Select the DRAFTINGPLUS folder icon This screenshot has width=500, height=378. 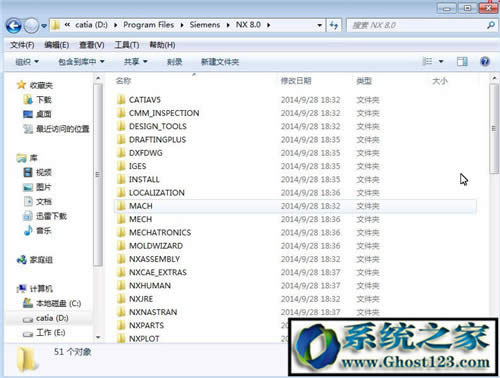[x=121, y=139]
